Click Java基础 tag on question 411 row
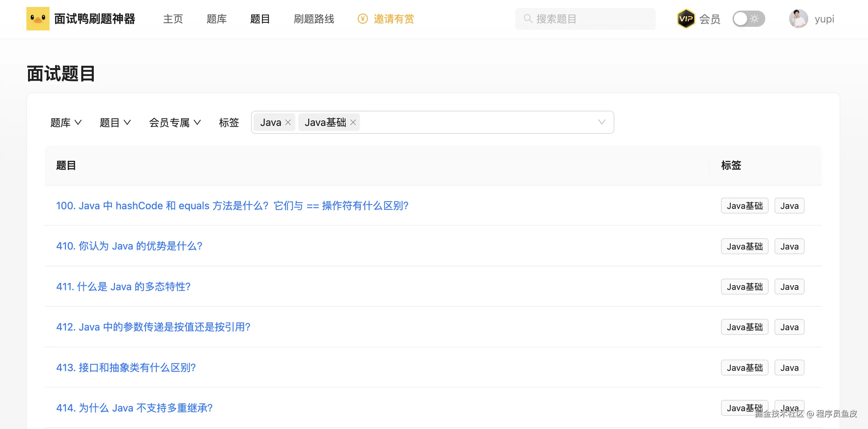This screenshot has width=868, height=429. click(744, 287)
